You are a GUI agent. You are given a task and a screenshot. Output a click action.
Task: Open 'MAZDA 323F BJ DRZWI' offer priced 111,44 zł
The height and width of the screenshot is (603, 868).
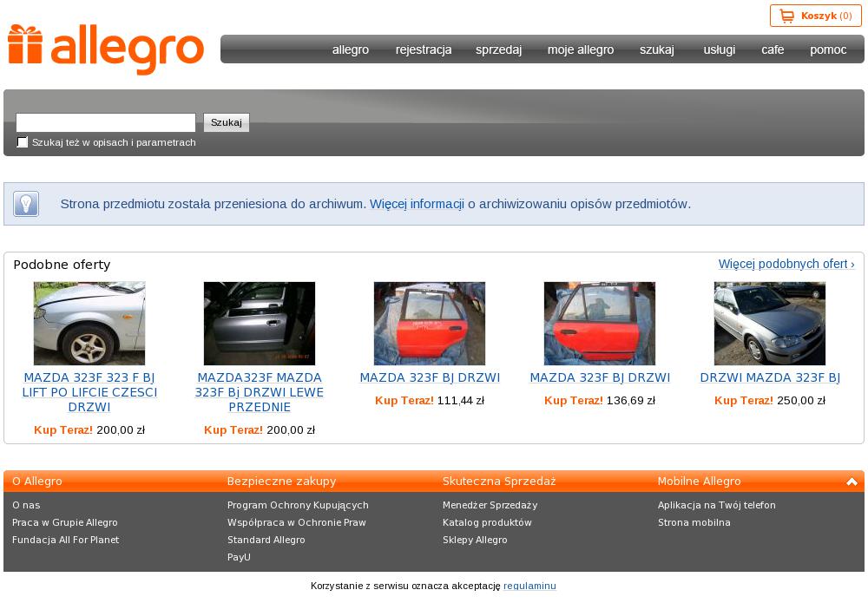[x=430, y=377]
